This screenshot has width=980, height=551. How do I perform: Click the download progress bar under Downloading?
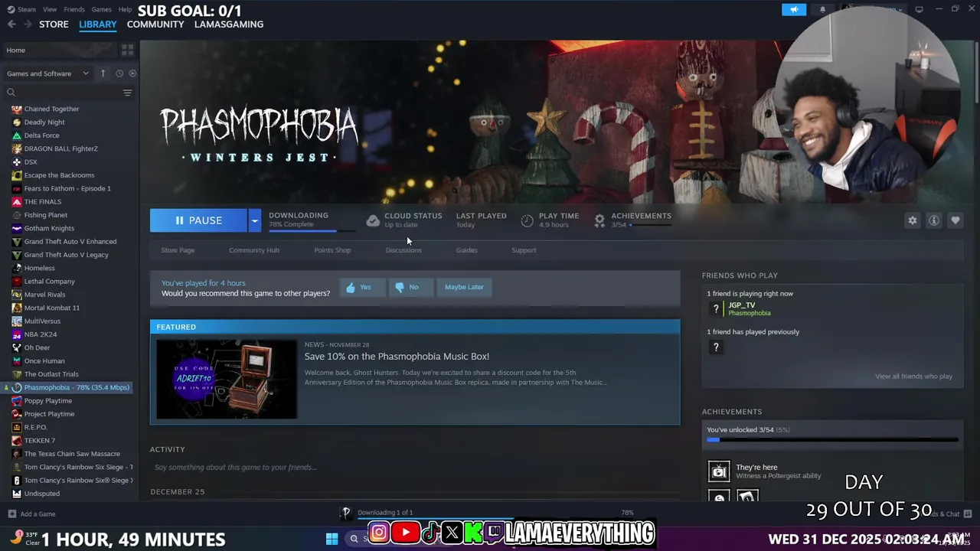pyautogui.click(x=312, y=230)
